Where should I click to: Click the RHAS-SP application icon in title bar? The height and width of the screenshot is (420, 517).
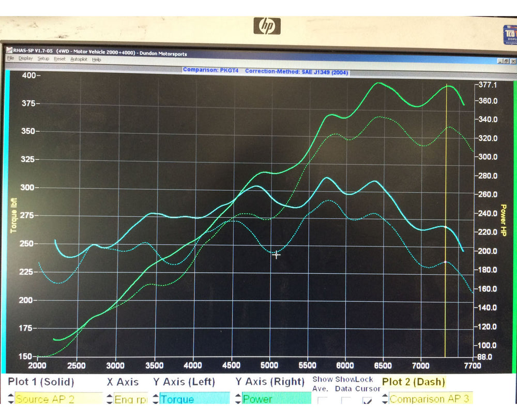tap(9, 53)
